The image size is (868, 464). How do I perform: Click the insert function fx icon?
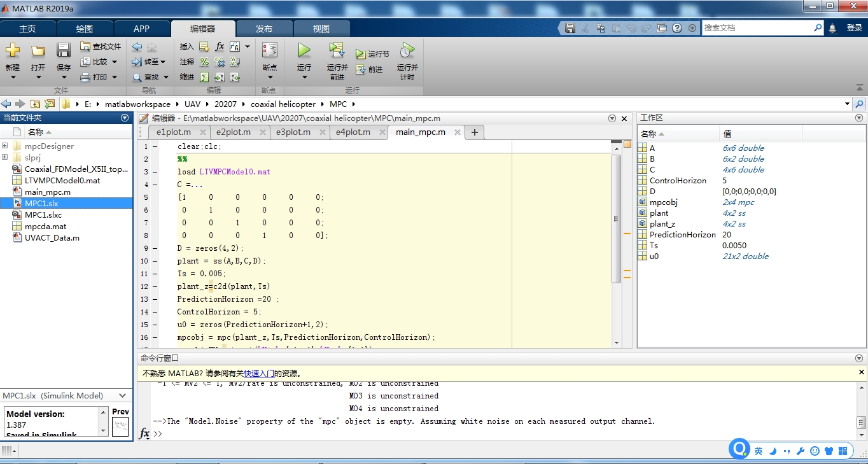point(220,46)
